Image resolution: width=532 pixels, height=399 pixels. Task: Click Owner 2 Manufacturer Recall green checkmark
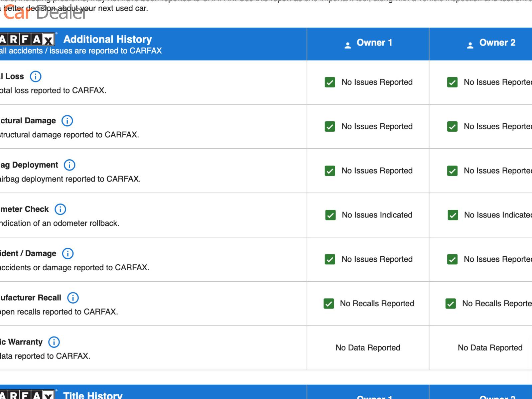[451, 304]
